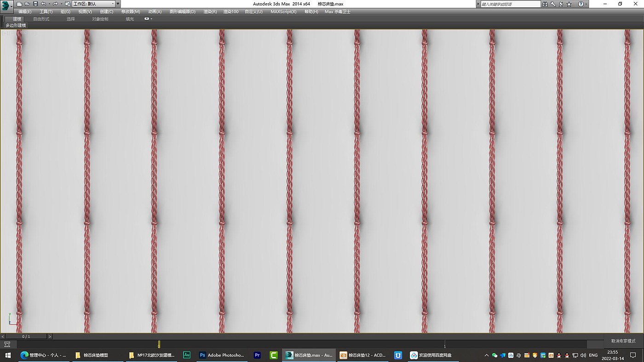Open the 修改器(M) menu

tap(131, 11)
